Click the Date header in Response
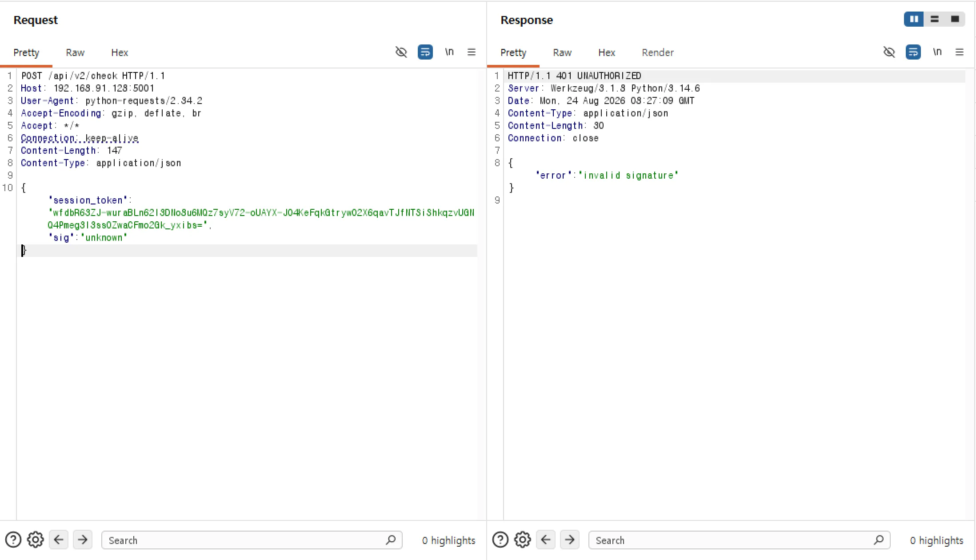 601,101
